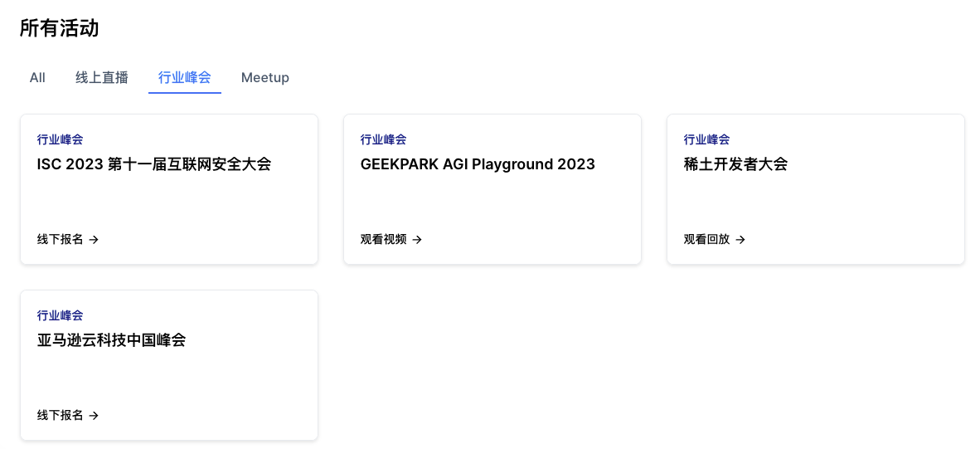Select the 行业峰会 tab
Viewport: 980px width, 449px height.
point(185,78)
